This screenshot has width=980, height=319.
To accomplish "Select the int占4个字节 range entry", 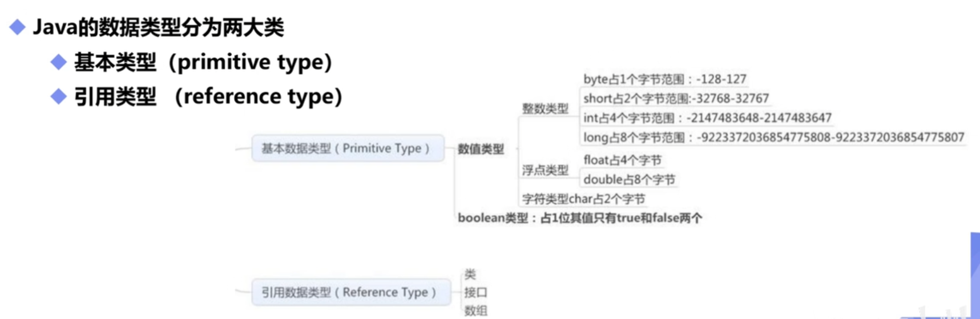I will click(707, 118).
